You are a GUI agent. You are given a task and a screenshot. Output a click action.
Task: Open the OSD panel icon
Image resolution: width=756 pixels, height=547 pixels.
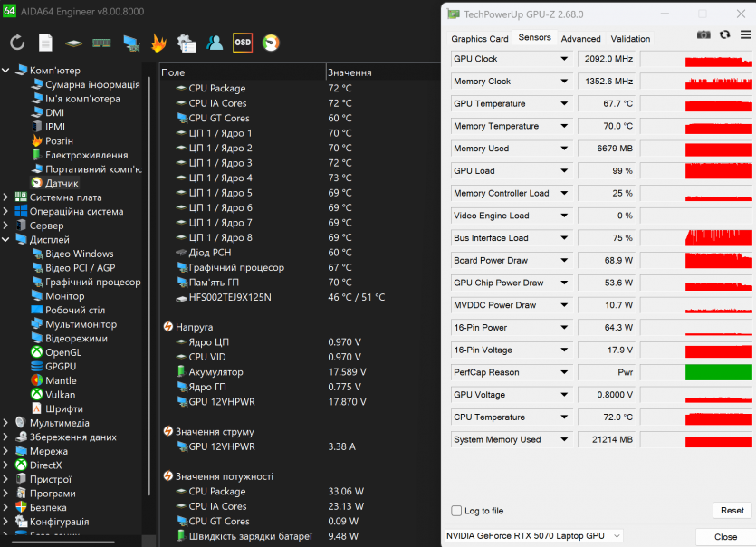(x=243, y=43)
